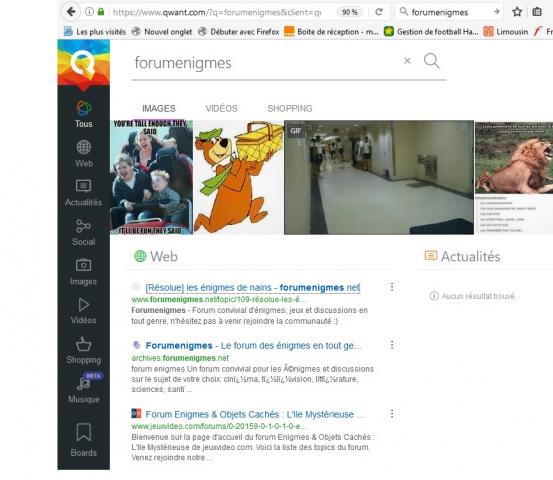Open Boards bookmark in sidebar
This screenshot has height=480, width=553.
pyautogui.click(x=84, y=439)
